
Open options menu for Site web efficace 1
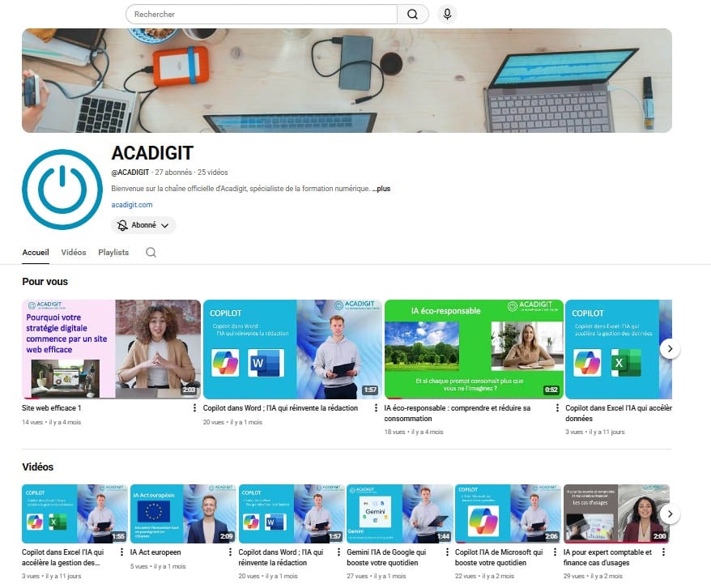[x=194, y=408]
